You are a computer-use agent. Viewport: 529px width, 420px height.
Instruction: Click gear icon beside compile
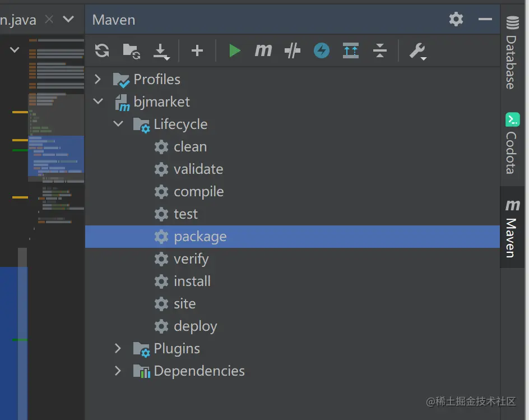[x=161, y=192]
